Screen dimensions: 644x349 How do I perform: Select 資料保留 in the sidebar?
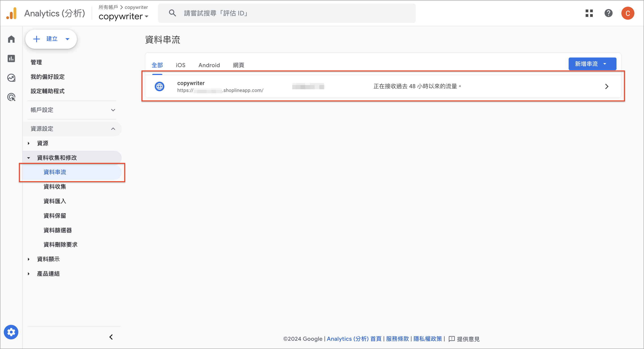pyautogui.click(x=55, y=216)
